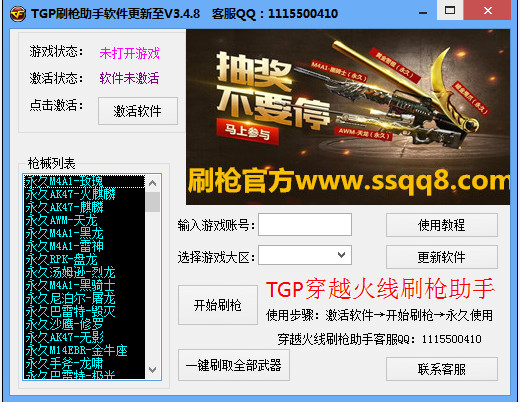520x402 pixels.
Task: Select 永久汤姆逊-烈龙 in weapon list
Action: (85, 272)
